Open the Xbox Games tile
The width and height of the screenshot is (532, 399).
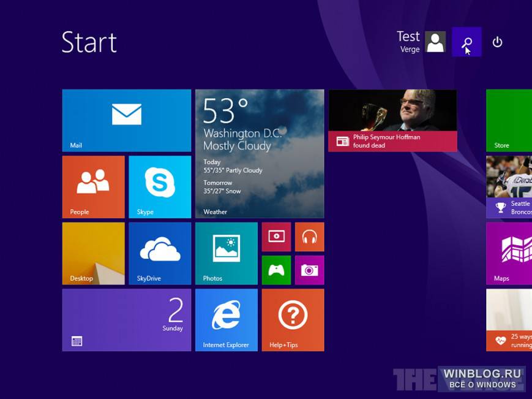pyautogui.click(x=276, y=270)
